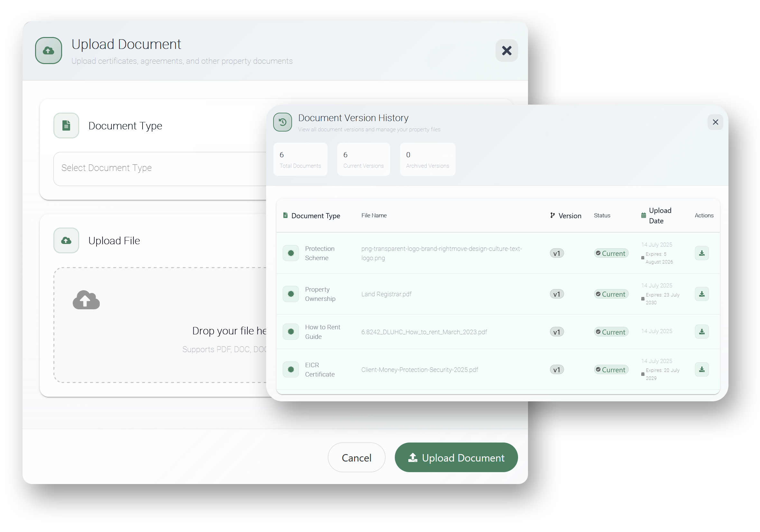This screenshot has height=532, width=760.
Task: Close the Document Version History panel
Action: 715,122
